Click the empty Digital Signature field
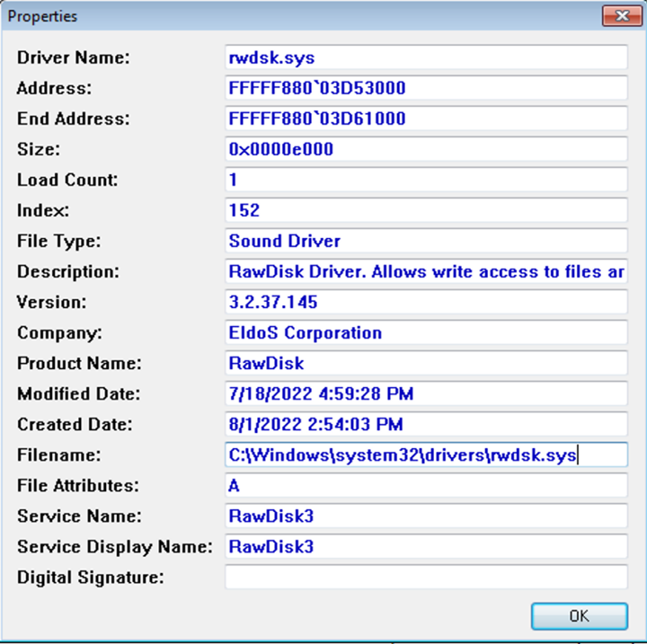Viewport: 647px width, 644px height. coord(426,577)
